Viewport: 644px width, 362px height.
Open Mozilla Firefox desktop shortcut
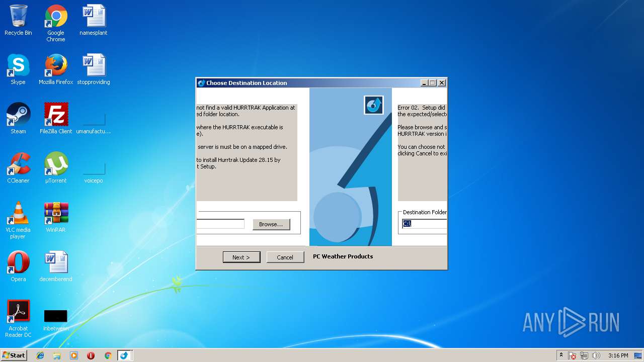pos(56,70)
